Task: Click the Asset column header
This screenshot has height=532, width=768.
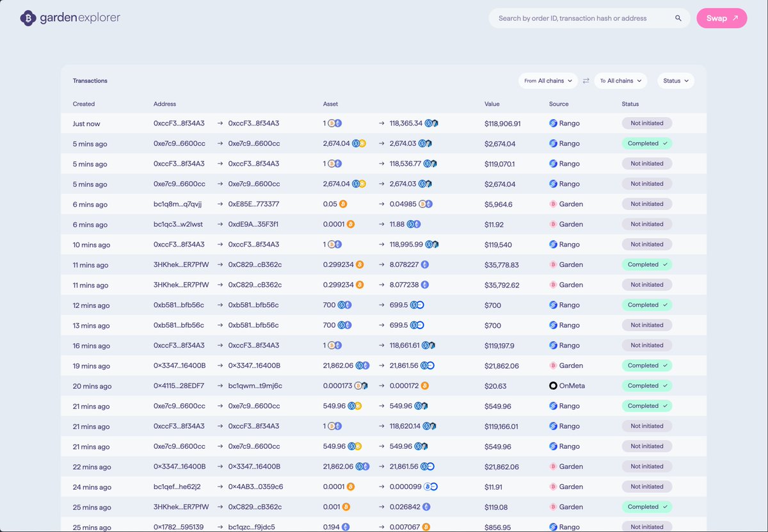Action: point(330,104)
